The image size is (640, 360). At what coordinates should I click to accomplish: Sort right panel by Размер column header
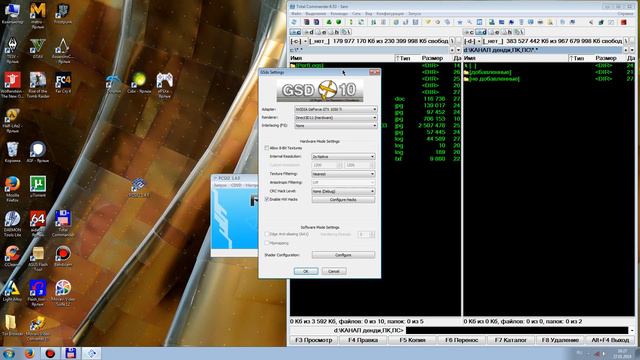tap(606, 58)
